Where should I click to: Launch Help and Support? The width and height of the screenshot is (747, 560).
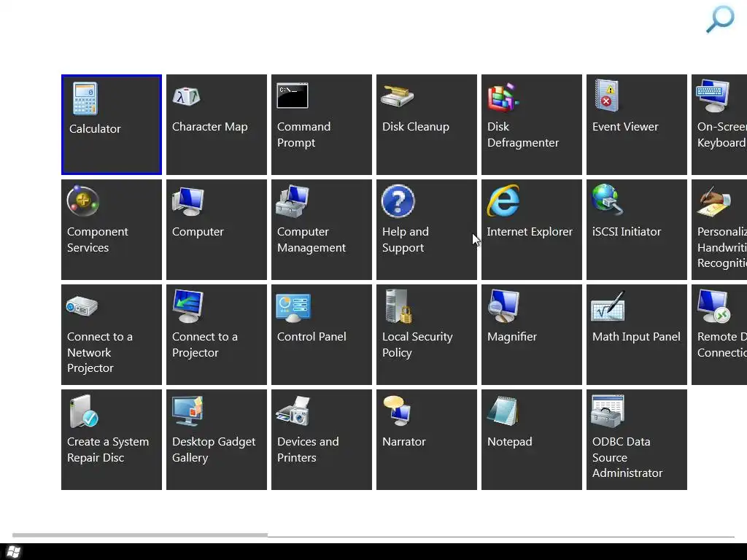(427, 230)
